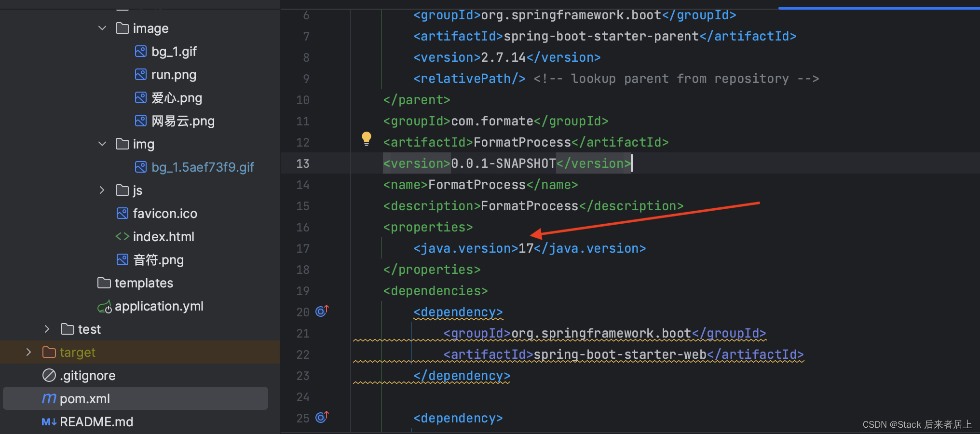This screenshot has width=980, height=434.
Task: Open .gitignore file
Action: 88,376
